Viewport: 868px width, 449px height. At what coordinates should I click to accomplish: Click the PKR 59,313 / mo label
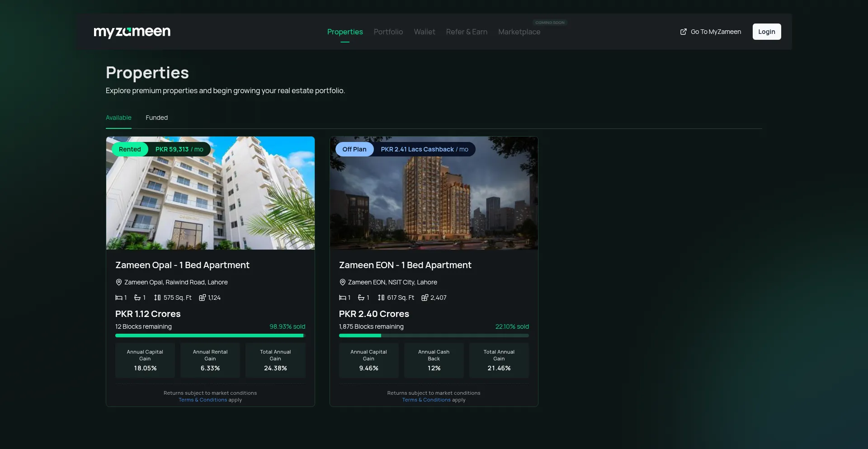pos(179,149)
